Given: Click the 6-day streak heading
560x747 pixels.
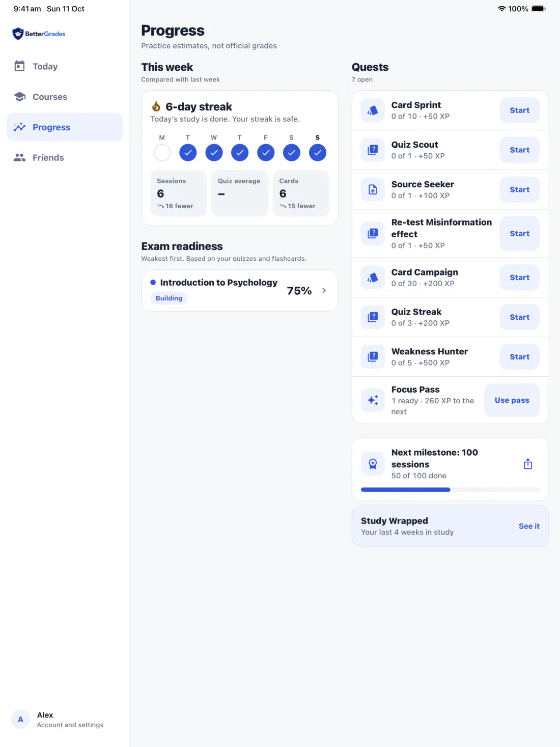Looking at the screenshot, I should (x=199, y=106).
